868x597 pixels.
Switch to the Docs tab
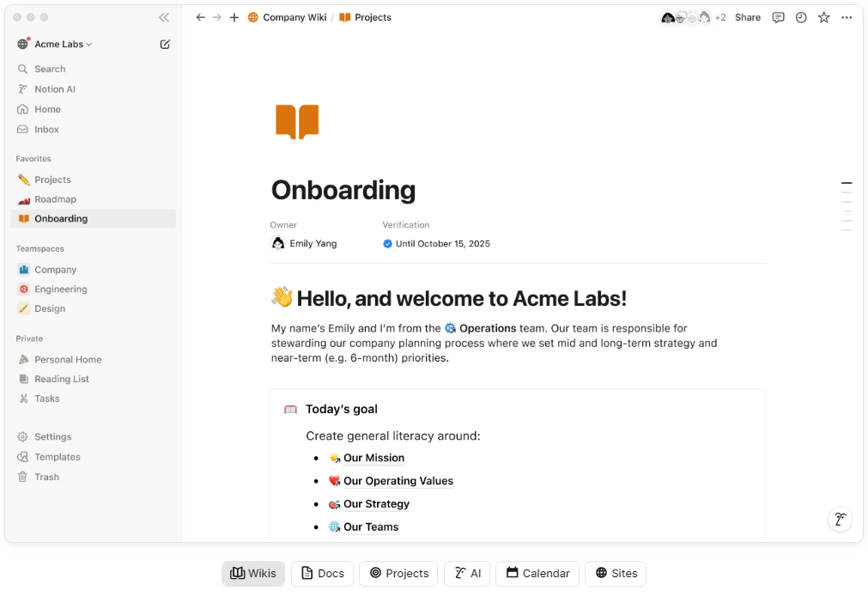pyautogui.click(x=322, y=574)
